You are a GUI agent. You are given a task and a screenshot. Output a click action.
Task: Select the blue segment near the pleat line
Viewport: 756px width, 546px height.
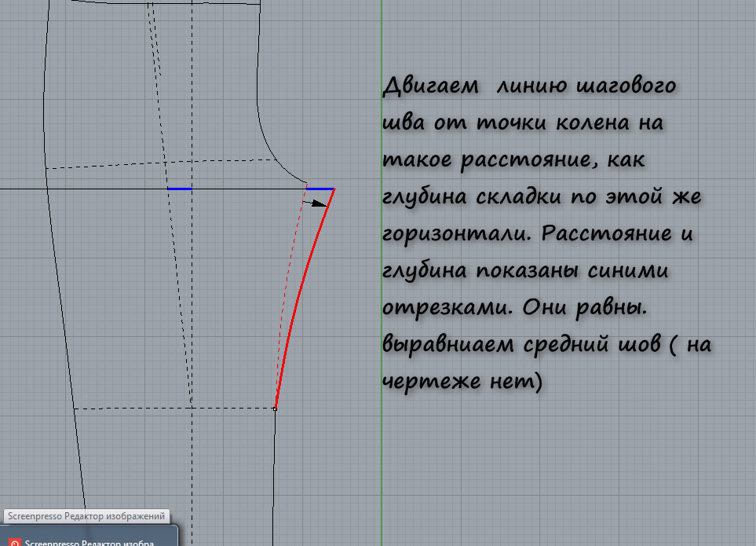(180, 189)
